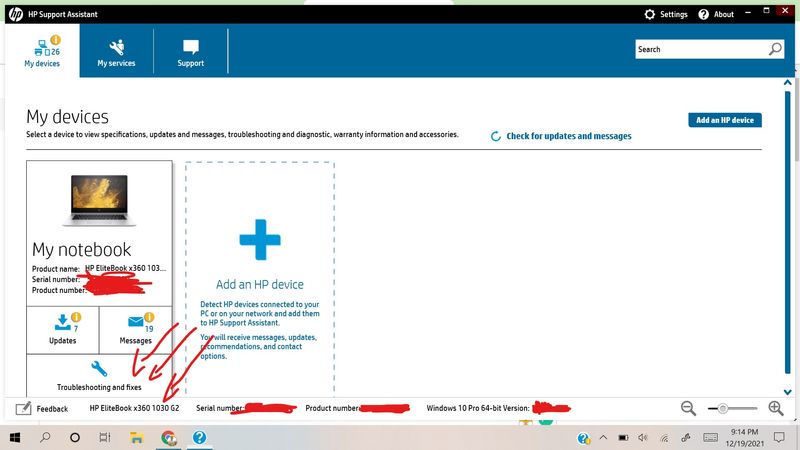Switch to the My services tab

coord(116,51)
